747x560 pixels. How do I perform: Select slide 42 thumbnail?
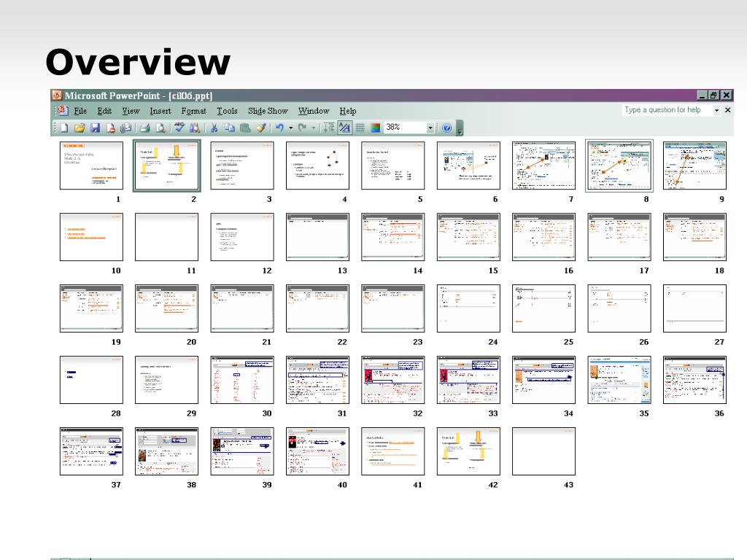click(x=468, y=451)
